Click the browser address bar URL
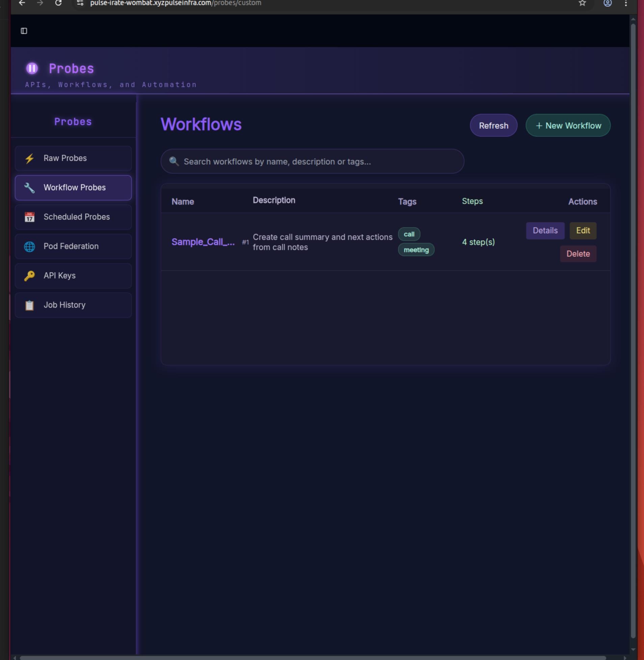 click(176, 3)
